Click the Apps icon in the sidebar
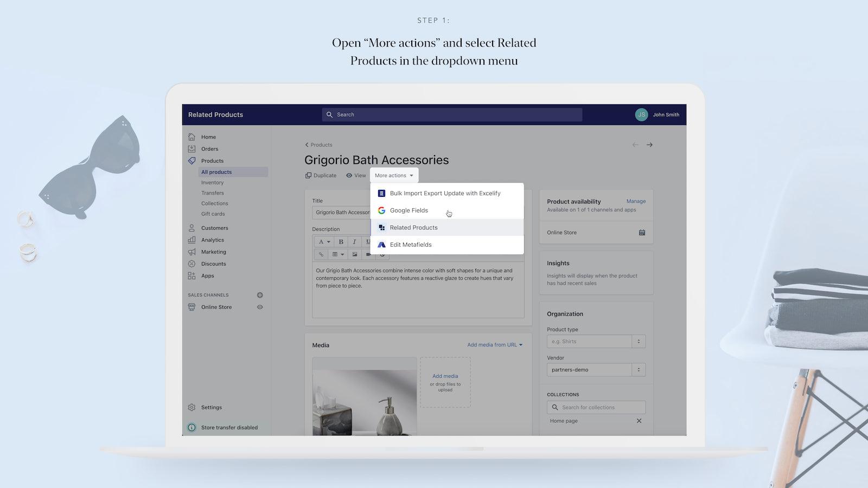This screenshot has height=488, width=868. click(x=192, y=275)
